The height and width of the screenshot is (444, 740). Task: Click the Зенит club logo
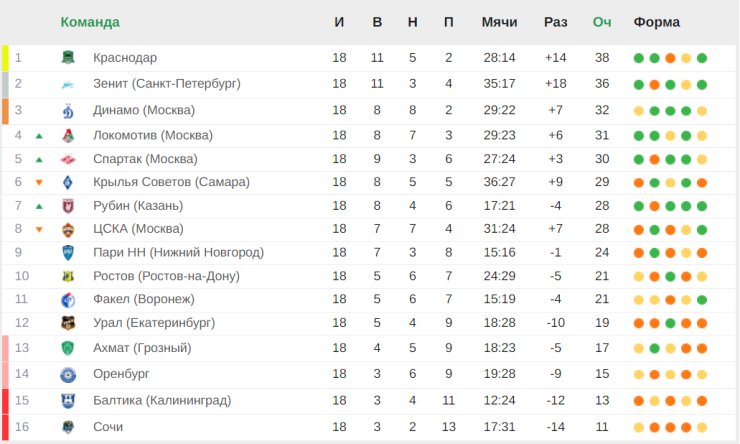coord(68,84)
